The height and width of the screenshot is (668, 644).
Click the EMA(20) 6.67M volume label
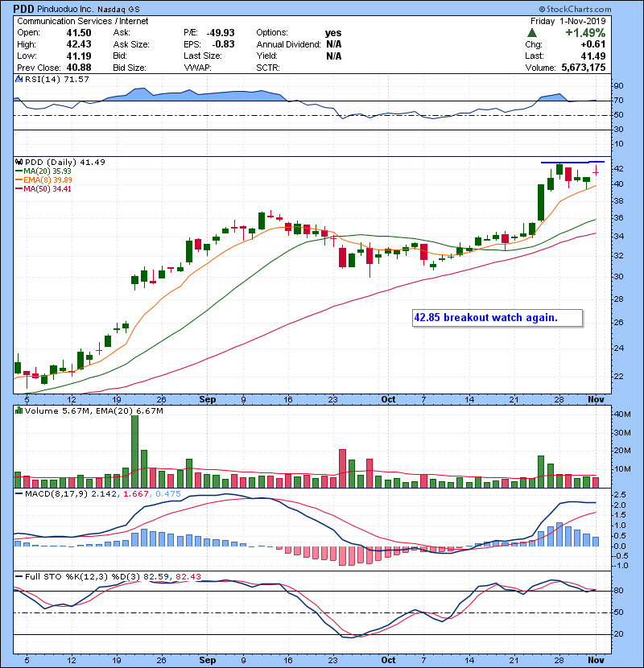tap(130, 411)
